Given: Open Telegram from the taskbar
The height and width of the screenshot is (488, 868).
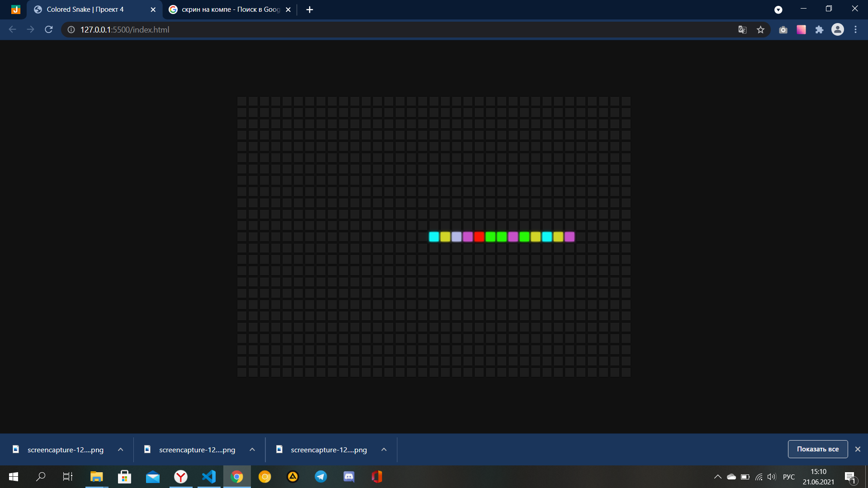Looking at the screenshot, I should (321, 477).
